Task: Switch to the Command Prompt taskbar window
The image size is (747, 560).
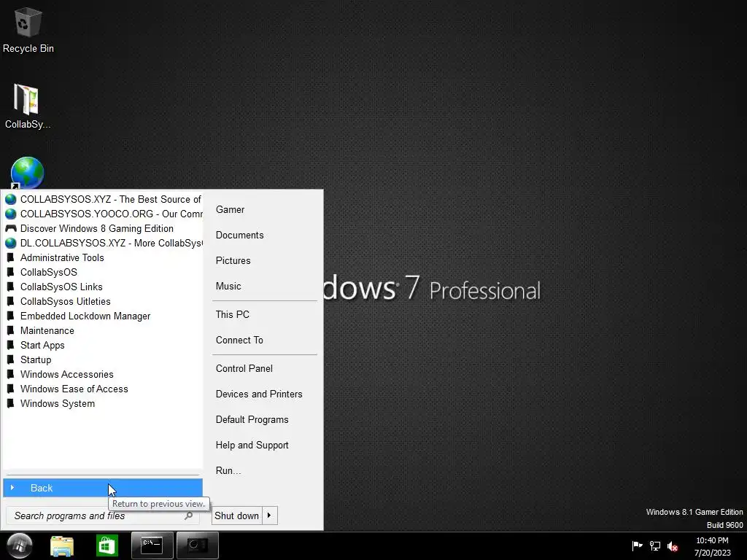Action: click(152, 545)
